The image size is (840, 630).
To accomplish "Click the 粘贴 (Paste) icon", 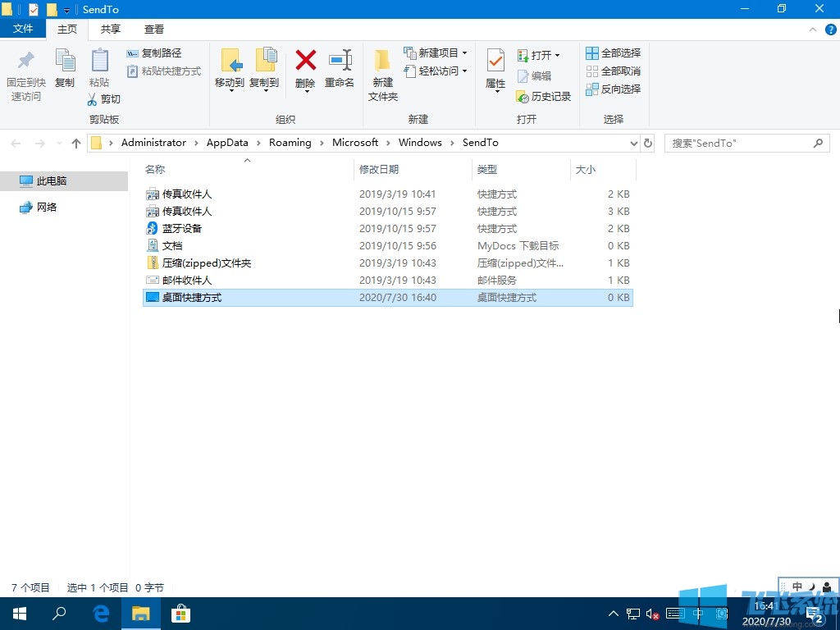I will point(99,70).
